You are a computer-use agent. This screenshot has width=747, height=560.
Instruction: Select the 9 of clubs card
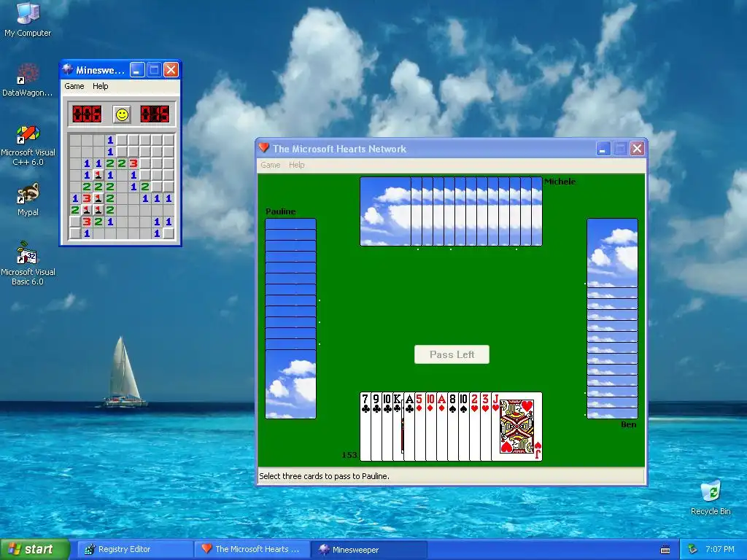[376, 426]
